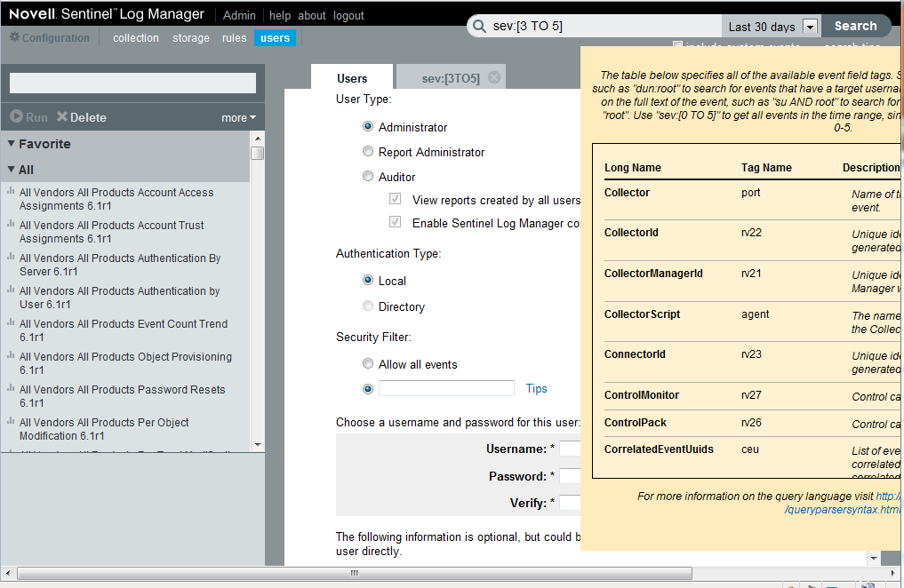Close the sev:[3TO5] tab
The image size is (904, 588).
tap(494, 77)
